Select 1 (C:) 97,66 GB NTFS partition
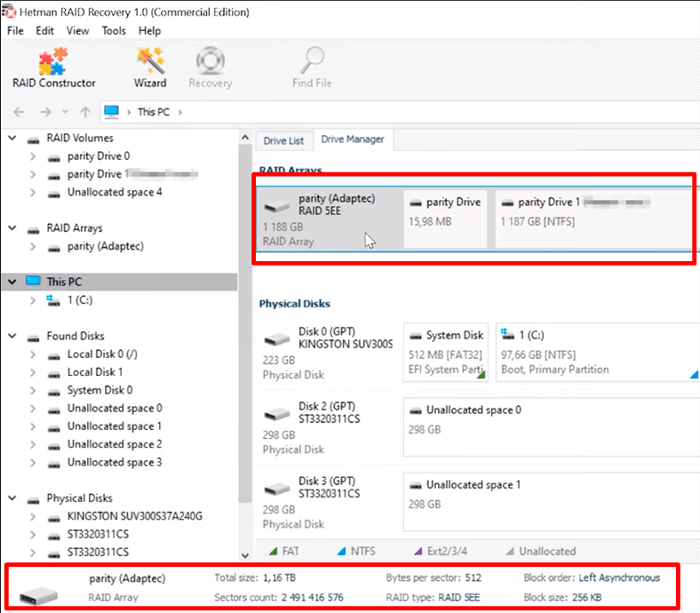This screenshot has height=613, width=700. [597, 353]
